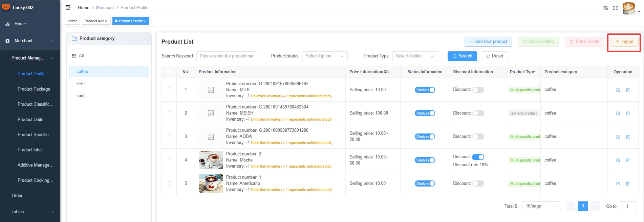Switch to the Home tab

click(72, 21)
